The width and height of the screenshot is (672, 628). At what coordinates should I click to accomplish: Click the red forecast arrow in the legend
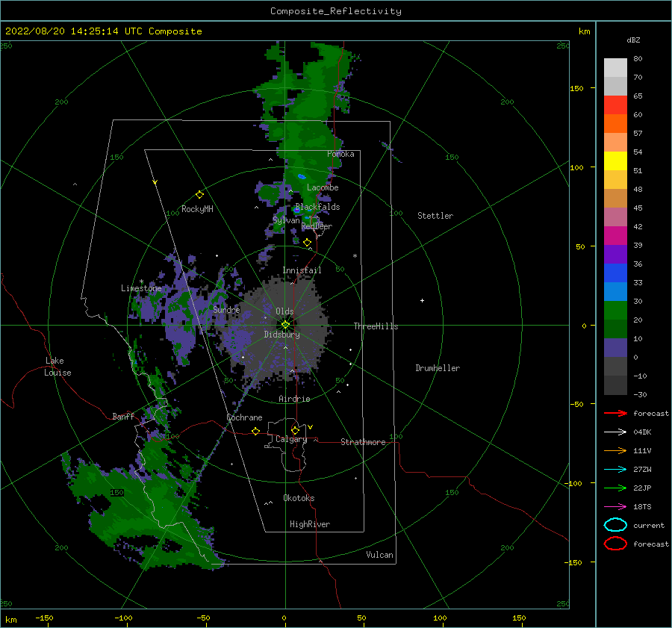click(615, 413)
